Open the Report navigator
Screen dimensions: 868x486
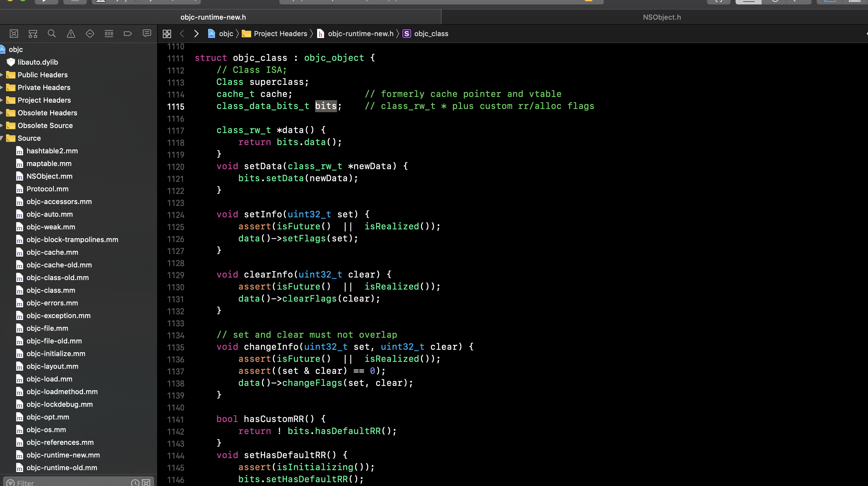pyautogui.click(x=147, y=33)
